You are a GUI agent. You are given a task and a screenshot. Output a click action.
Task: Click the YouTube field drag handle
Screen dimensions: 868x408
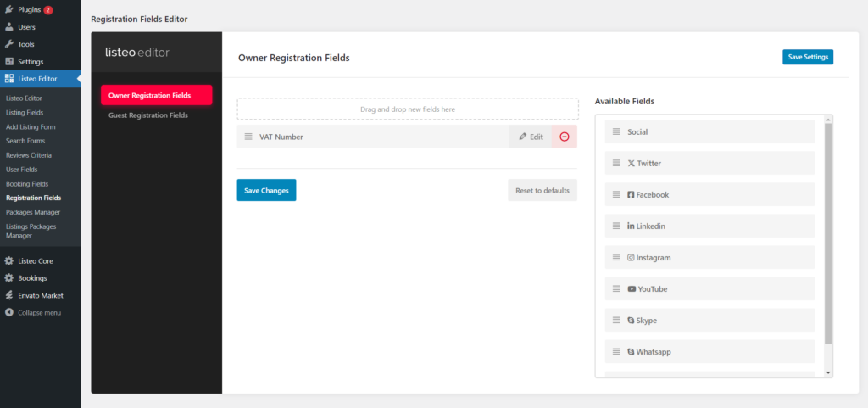tap(617, 288)
